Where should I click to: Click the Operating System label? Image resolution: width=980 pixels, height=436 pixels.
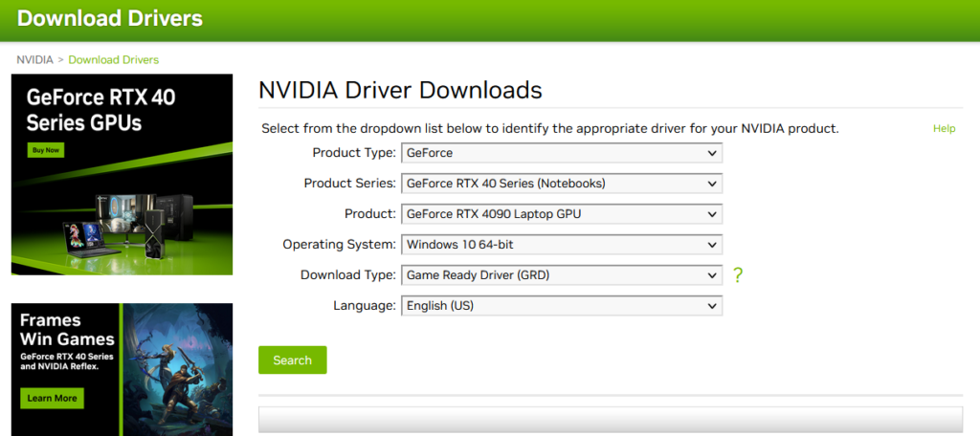coord(340,245)
